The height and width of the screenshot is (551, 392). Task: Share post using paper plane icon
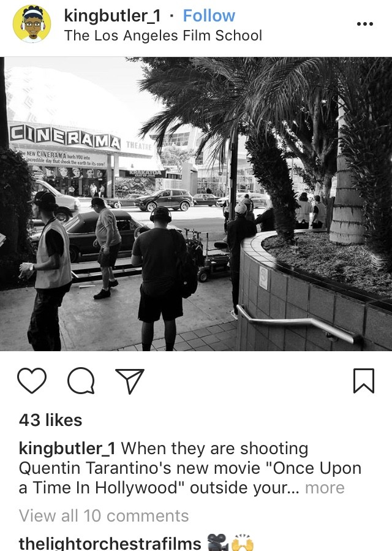click(x=130, y=381)
